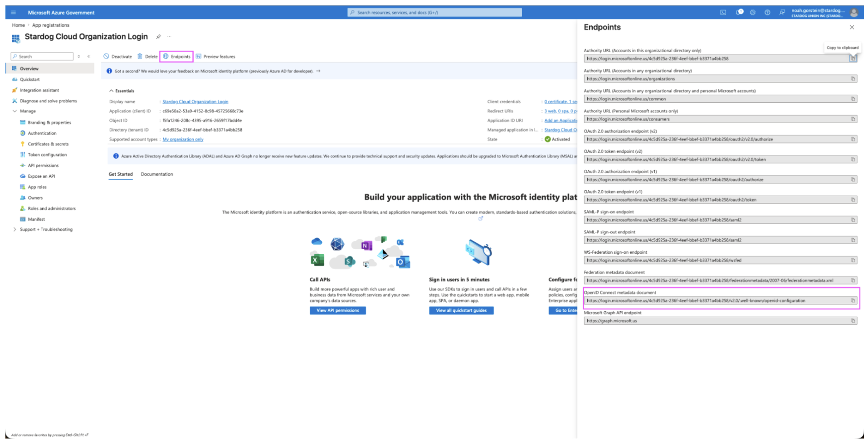The width and height of the screenshot is (868, 444).
Task: Open the client credentials certificate link
Action: [561, 101]
